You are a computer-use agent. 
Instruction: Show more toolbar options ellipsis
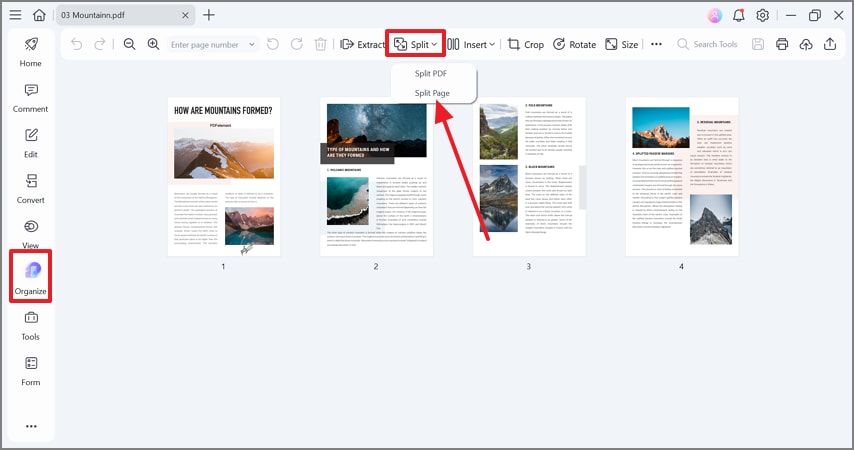[656, 44]
